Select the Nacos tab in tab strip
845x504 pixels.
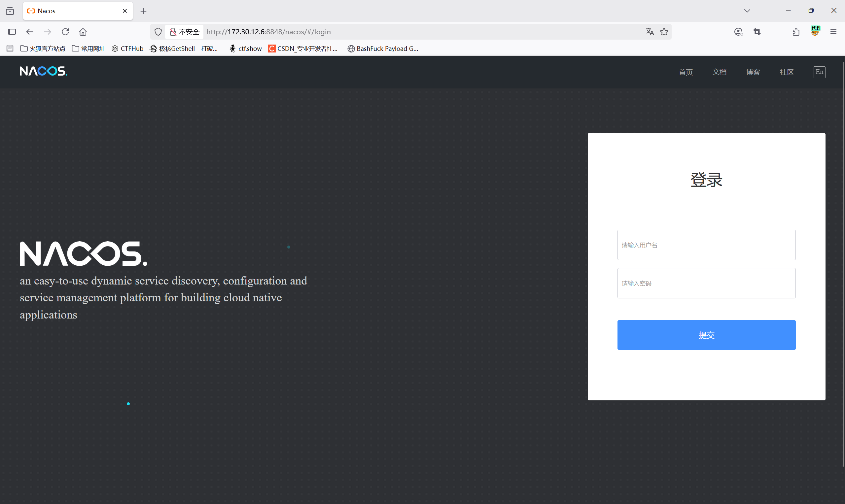[x=78, y=11]
